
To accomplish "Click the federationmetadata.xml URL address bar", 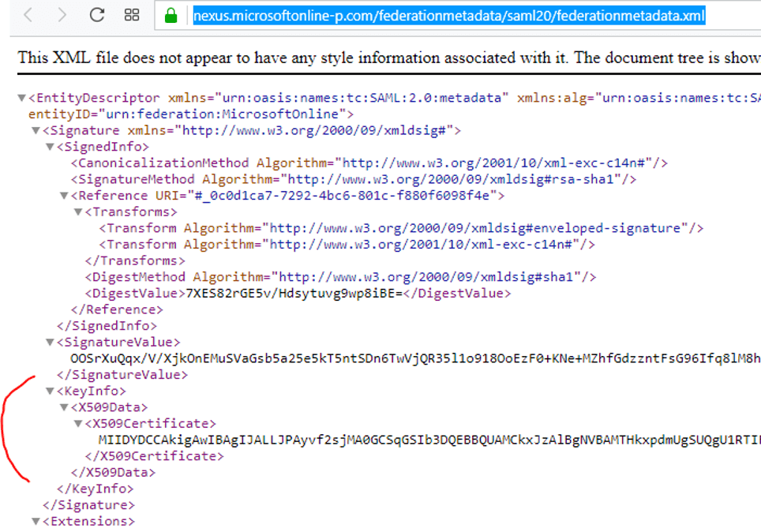I will point(449,16).
